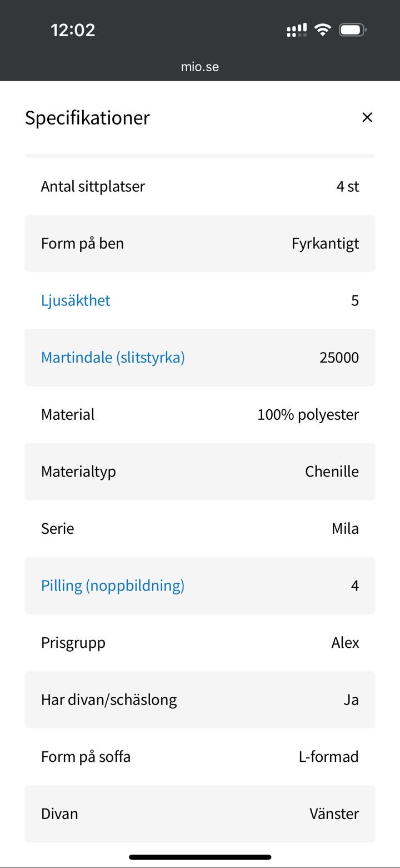This screenshot has height=868, width=400.
Task: Tap the cellular signal icon
Action: pyautogui.click(x=297, y=30)
